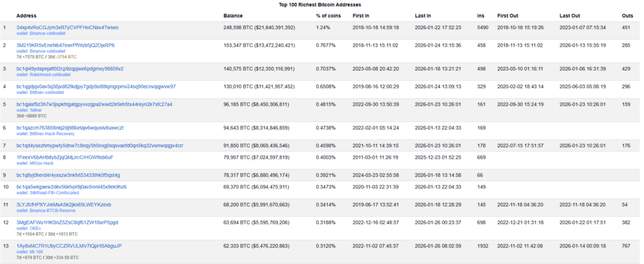This screenshot has height=264, width=644.
Task: Open the Binance-BTCB-Reserve wallet link
Action: coord(47,210)
